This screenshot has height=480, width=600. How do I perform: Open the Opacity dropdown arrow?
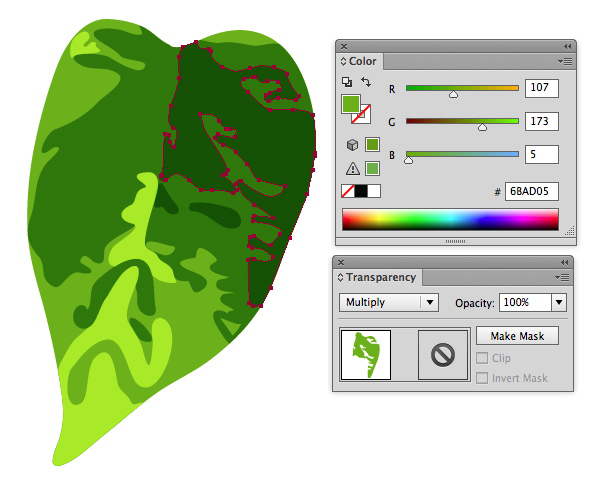tap(559, 302)
